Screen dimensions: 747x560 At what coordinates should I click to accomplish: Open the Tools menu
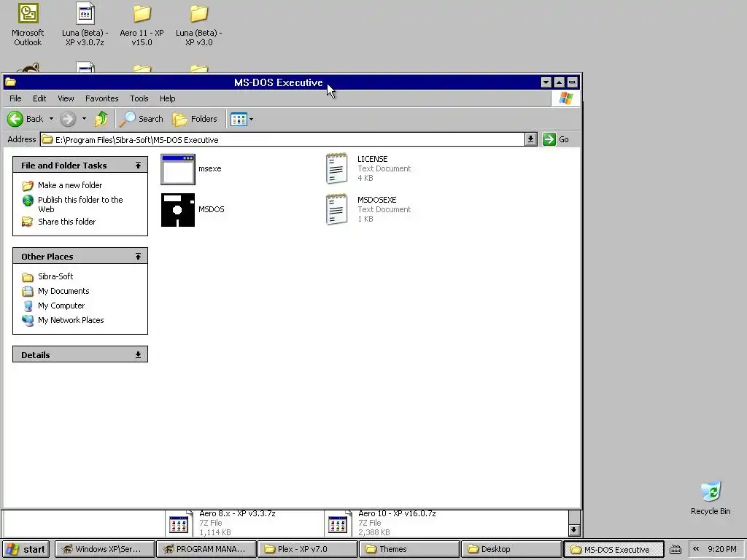coord(139,98)
